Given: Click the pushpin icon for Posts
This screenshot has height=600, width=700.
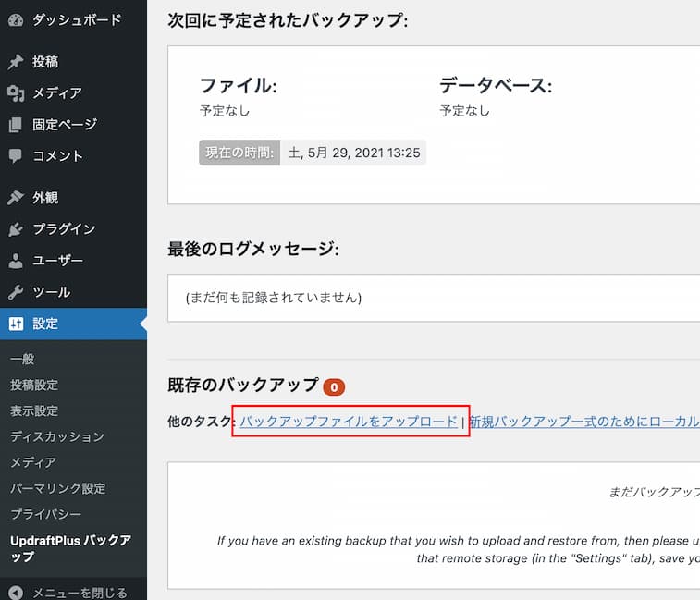Looking at the screenshot, I should 16,62.
